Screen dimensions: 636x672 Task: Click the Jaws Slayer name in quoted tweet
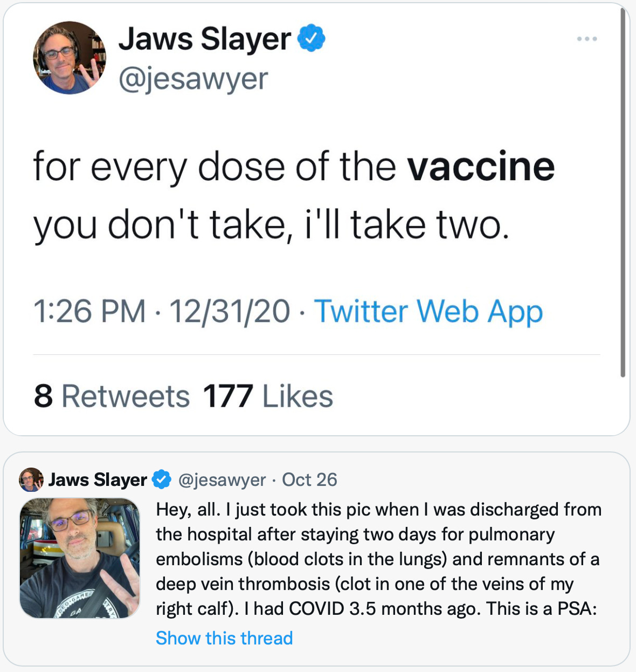coord(98,479)
